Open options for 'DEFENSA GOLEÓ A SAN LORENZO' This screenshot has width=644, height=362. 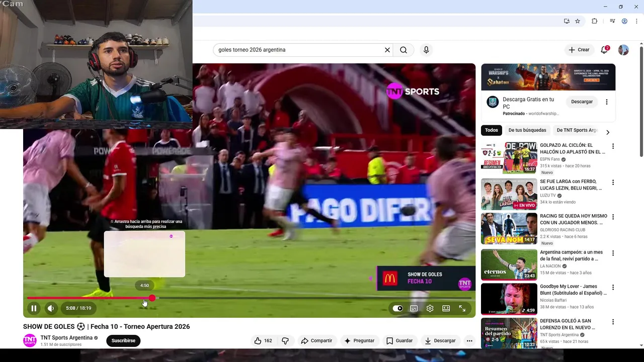613,322
